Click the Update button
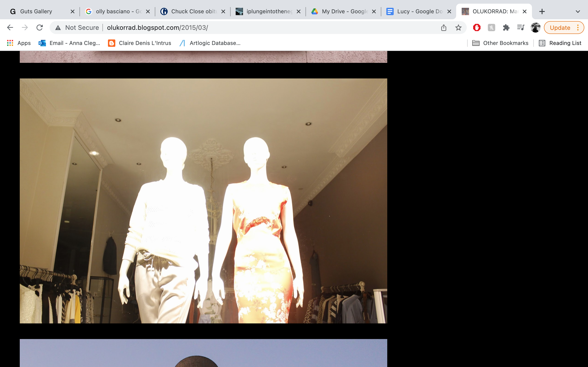Screen dimensions: 588x367 click(560, 28)
